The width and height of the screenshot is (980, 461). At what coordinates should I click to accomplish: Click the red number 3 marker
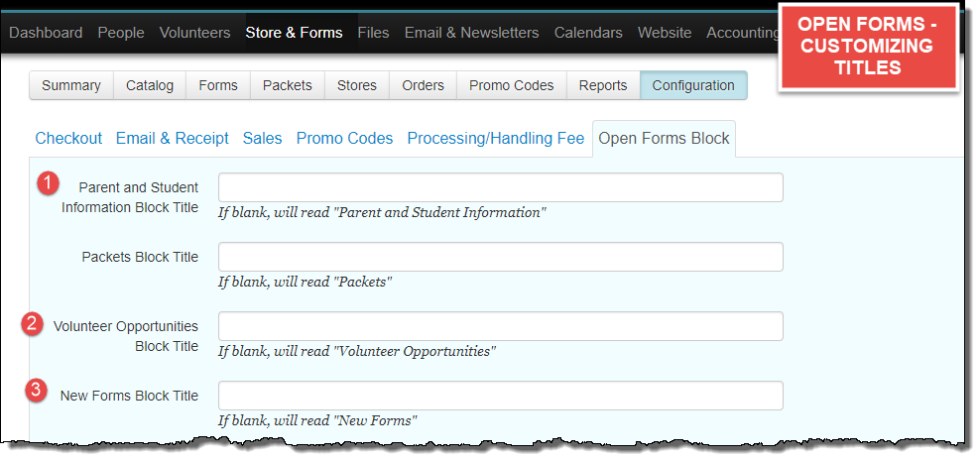[36, 391]
